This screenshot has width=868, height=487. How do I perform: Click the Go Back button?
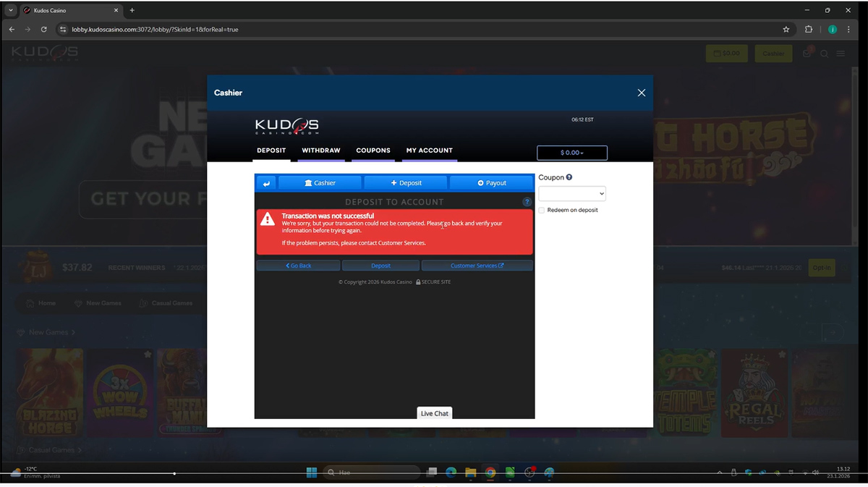298,266
